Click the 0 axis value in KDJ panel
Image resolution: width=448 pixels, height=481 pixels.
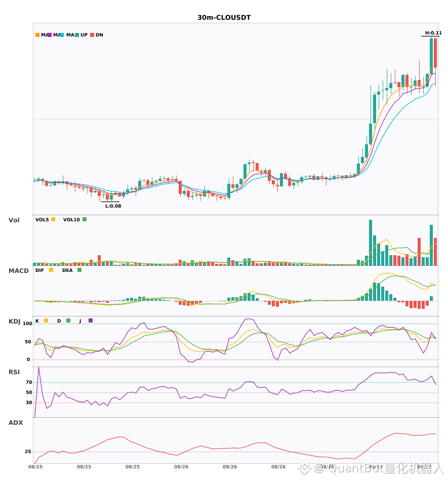tap(28, 359)
